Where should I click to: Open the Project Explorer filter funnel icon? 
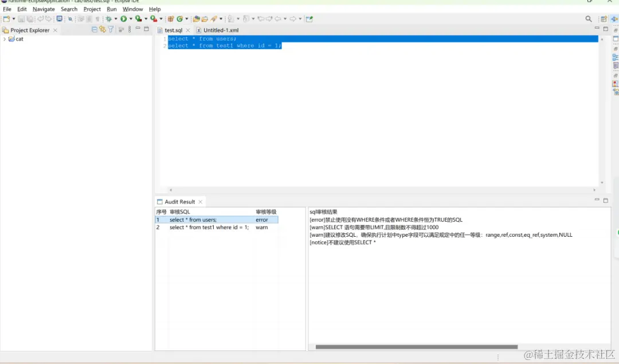pyautogui.click(x=111, y=29)
